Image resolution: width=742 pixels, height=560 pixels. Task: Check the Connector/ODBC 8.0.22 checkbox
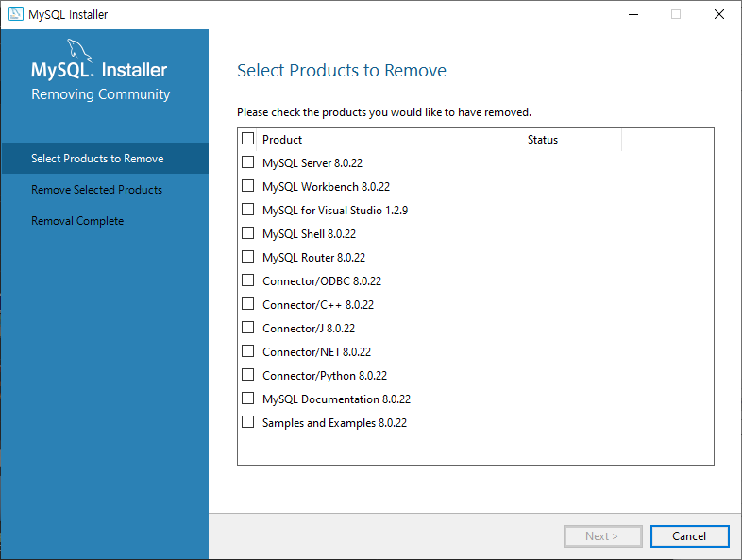tap(247, 280)
